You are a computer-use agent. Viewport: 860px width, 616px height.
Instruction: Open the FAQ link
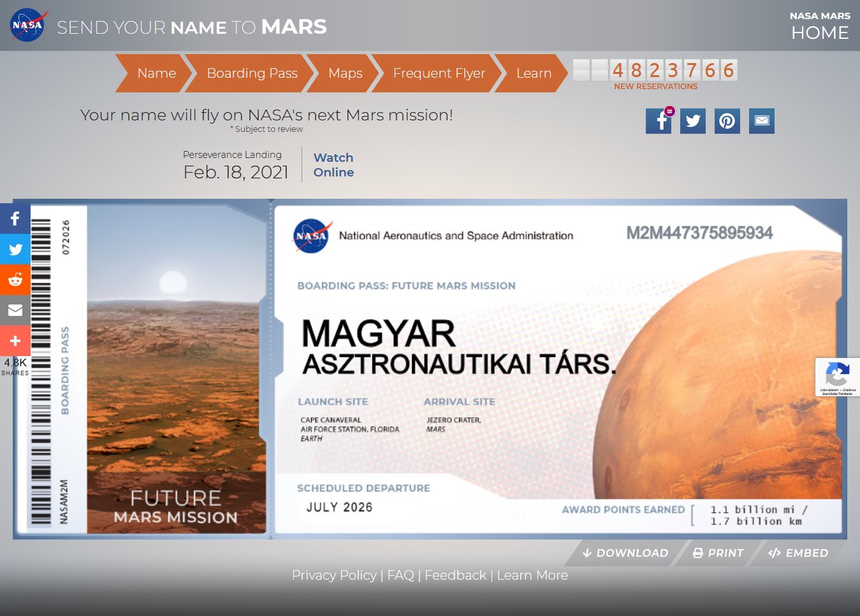(x=400, y=575)
